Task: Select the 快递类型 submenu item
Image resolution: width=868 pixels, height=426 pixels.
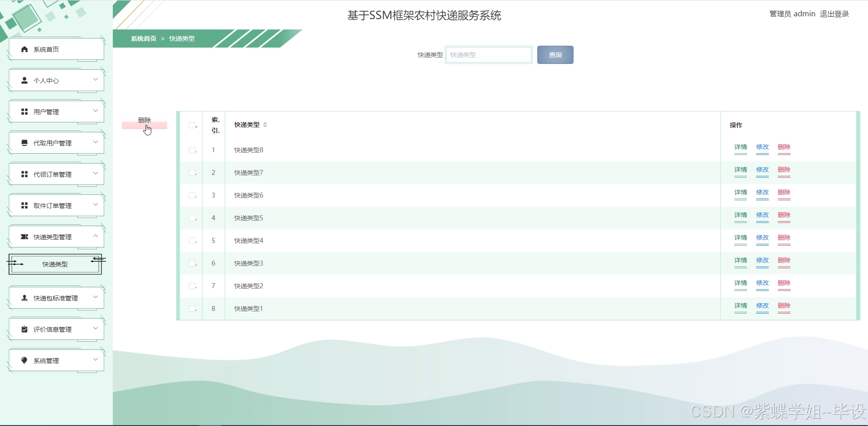Action: point(55,264)
